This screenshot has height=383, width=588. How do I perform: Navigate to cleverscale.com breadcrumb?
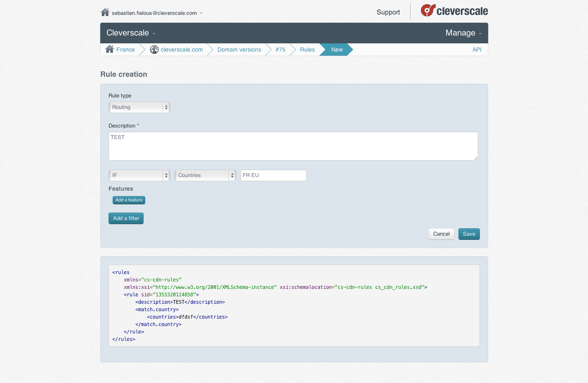[x=182, y=50]
